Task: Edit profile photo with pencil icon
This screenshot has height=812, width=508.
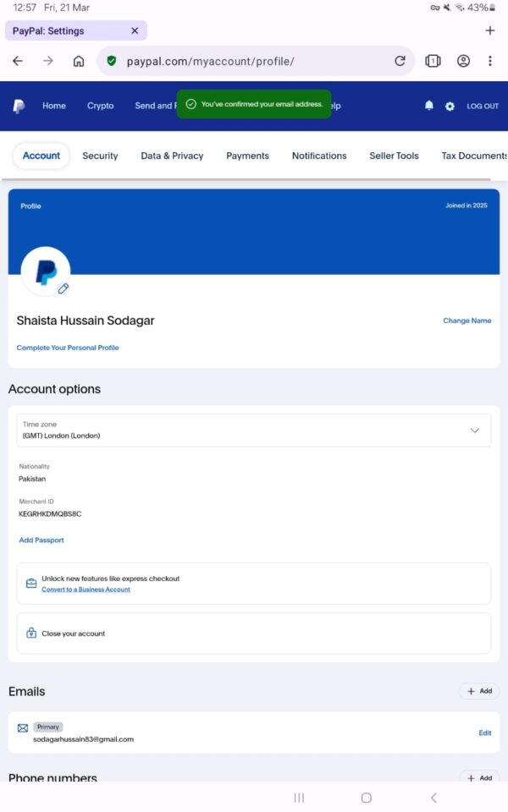Action: [63, 288]
